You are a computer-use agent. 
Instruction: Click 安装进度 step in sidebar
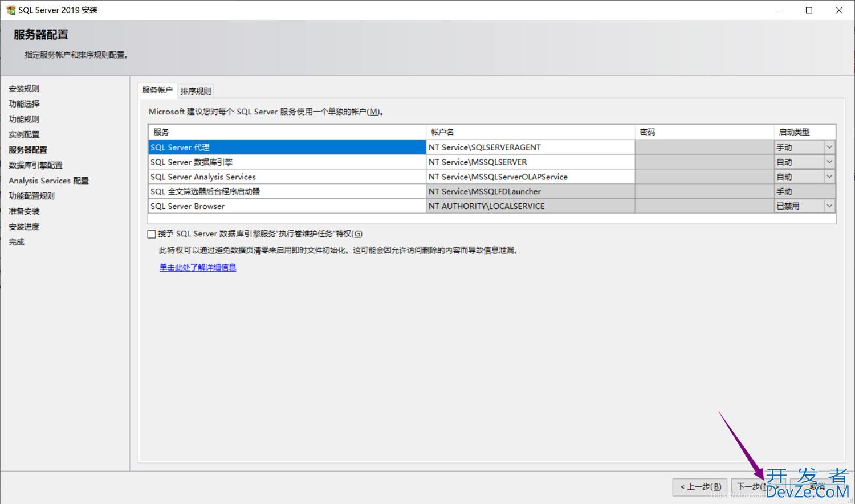pos(24,227)
